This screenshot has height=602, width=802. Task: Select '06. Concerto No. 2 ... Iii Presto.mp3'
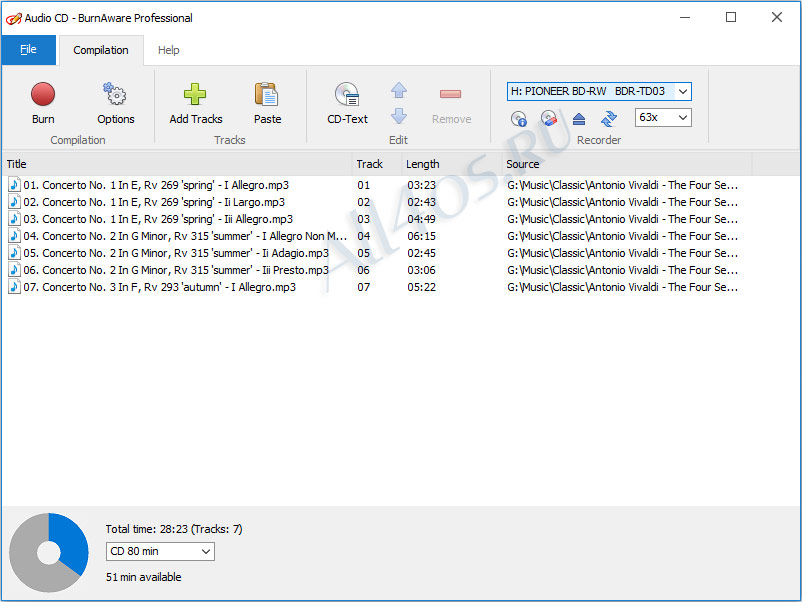176,270
